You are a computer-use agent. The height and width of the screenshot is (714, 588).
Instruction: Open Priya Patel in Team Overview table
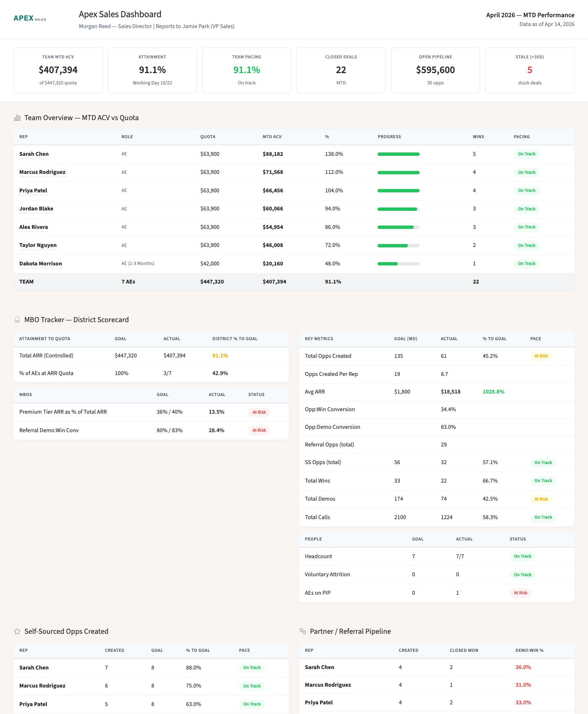tap(33, 191)
